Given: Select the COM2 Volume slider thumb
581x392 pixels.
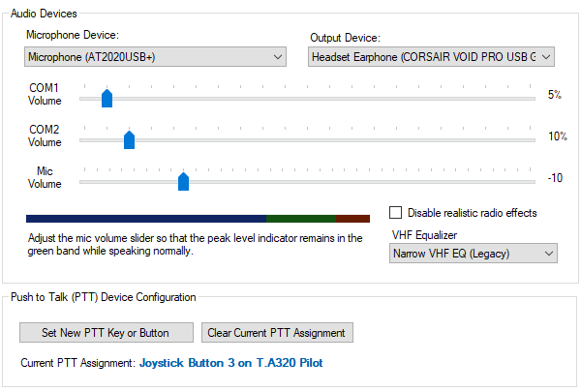Looking at the screenshot, I should click(x=129, y=139).
